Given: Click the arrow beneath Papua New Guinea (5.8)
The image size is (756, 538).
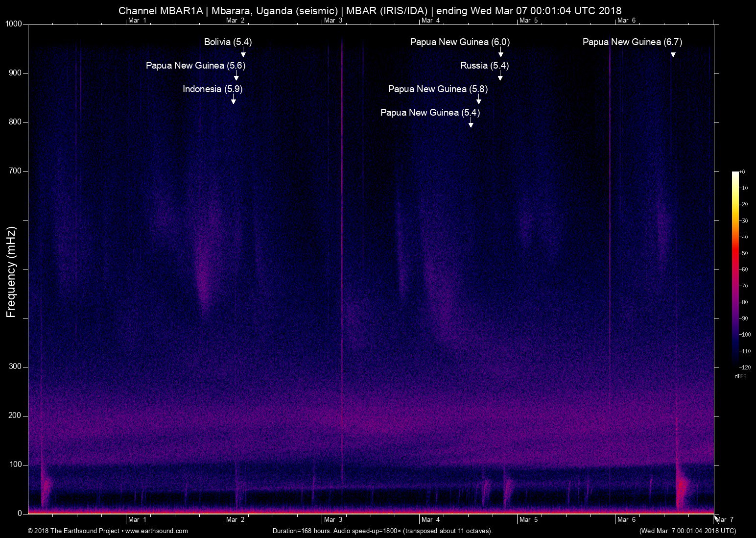Looking at the screenshot, I should pyautogui.click(x=478, y=99).
